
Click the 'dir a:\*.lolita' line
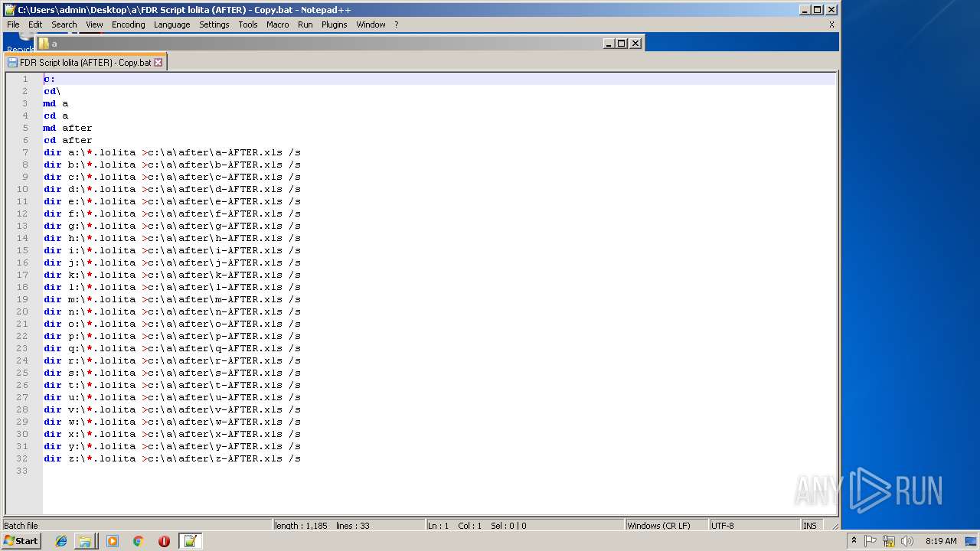[x=172, y=152]
